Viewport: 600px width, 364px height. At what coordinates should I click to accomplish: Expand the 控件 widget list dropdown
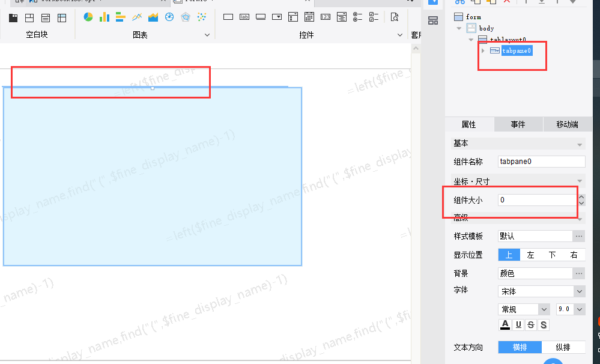(400, 35)
